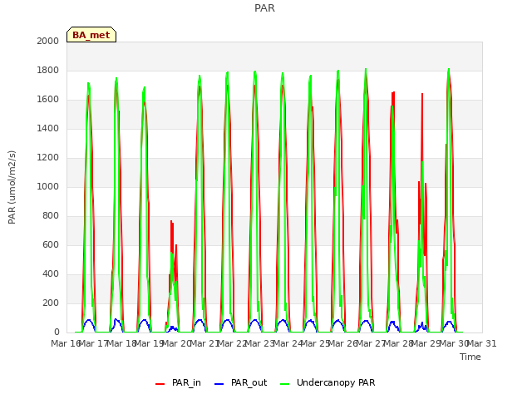Image resolution: width=532 pixels, height=399 pixels.
Task: Click the Time x-axis title
Action: tap(470, 357)
